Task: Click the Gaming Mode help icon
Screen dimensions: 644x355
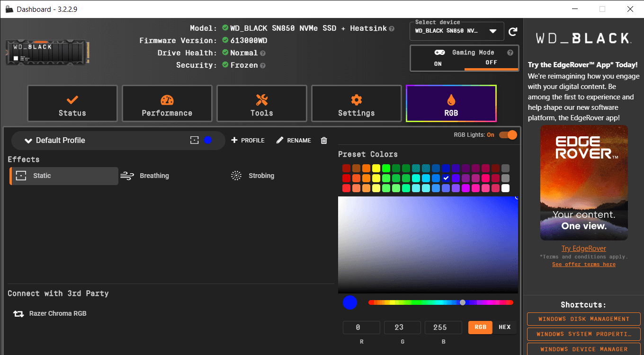Action: pos(510,53)
